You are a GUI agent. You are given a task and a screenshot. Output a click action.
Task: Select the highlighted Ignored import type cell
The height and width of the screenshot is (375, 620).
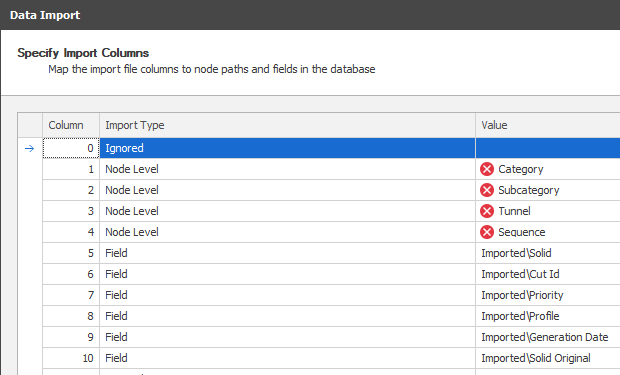(287, 148)
